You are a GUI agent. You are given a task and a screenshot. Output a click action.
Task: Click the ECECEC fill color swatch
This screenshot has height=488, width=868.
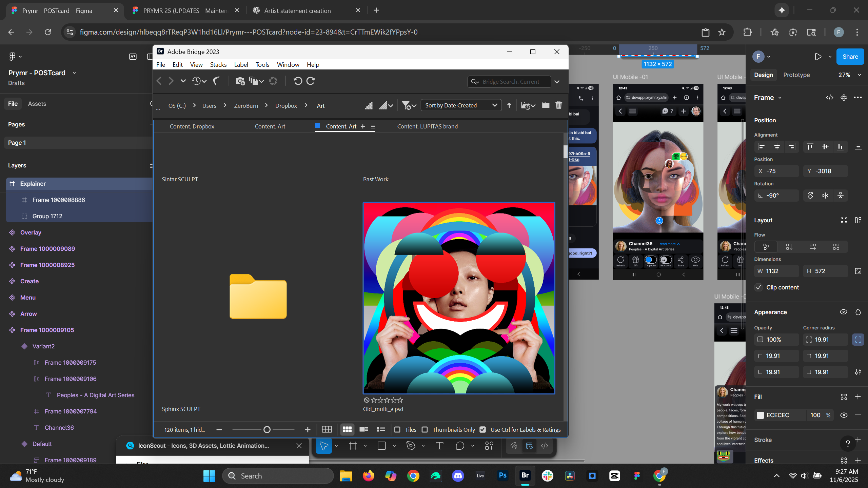coord(760,415)
